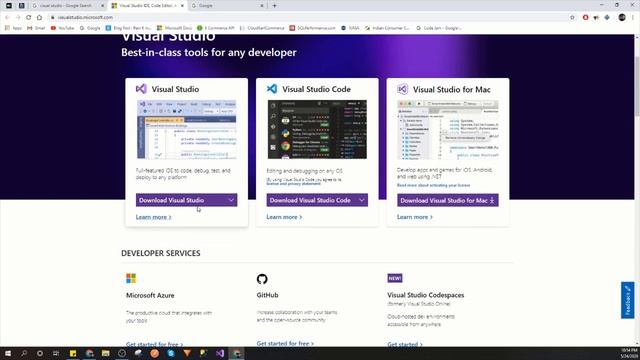Open the red Opera-style extension icon
This screenshot has height=360, width=640.
click(586, 17)
